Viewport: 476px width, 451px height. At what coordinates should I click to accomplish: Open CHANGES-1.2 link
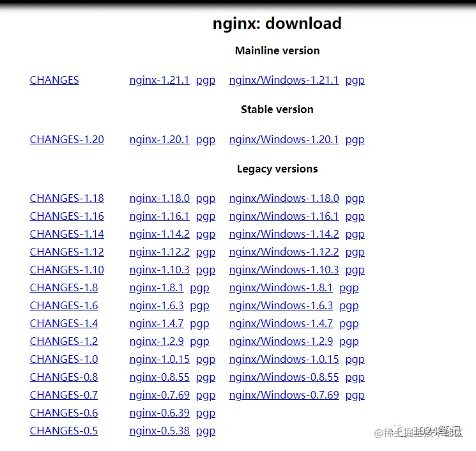[x=64, y=341]
